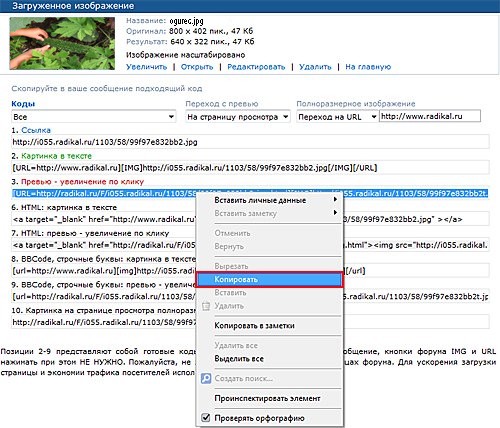Click the http://www.radikal.ru URL input field
500x428 pixels.
[x=430, y=116]
